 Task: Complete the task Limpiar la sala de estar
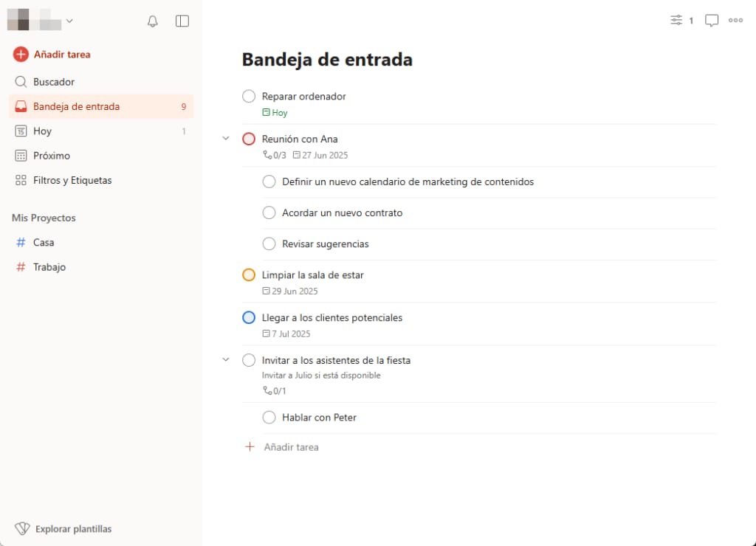pos(249,274)
